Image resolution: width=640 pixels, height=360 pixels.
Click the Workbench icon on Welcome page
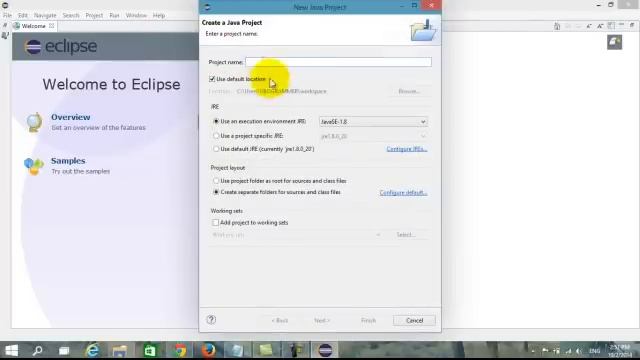pos(614,42)
